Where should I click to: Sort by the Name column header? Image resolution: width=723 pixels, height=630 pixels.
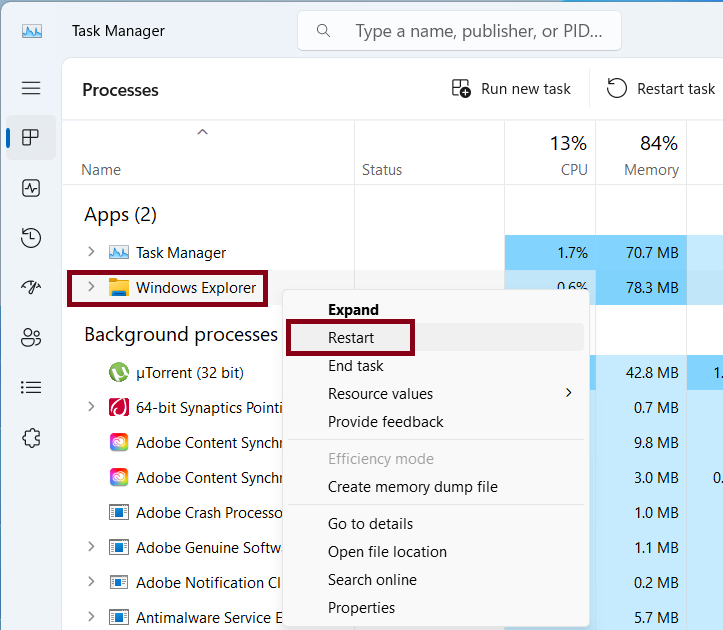(x=101, y=170)
